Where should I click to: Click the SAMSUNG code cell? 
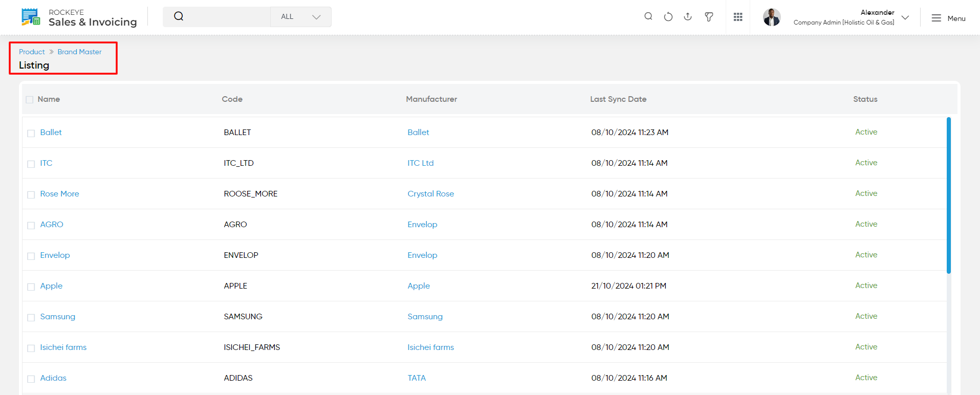click(x=243, y=316)
